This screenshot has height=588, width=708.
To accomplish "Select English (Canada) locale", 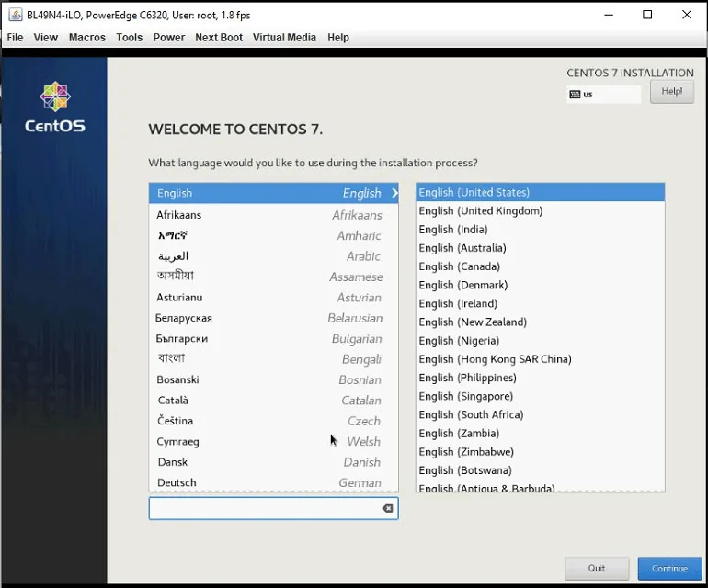I will 540,266.
